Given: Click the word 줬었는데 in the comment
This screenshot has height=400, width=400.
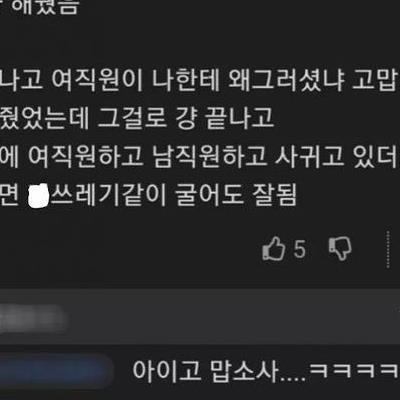Looking at the screenshot, I should click(x=44, y=119).
